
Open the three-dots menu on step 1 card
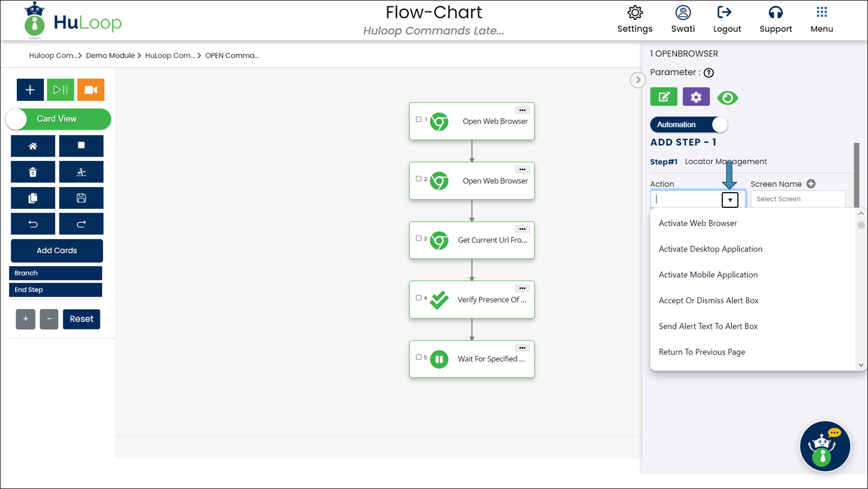(522, 110)
